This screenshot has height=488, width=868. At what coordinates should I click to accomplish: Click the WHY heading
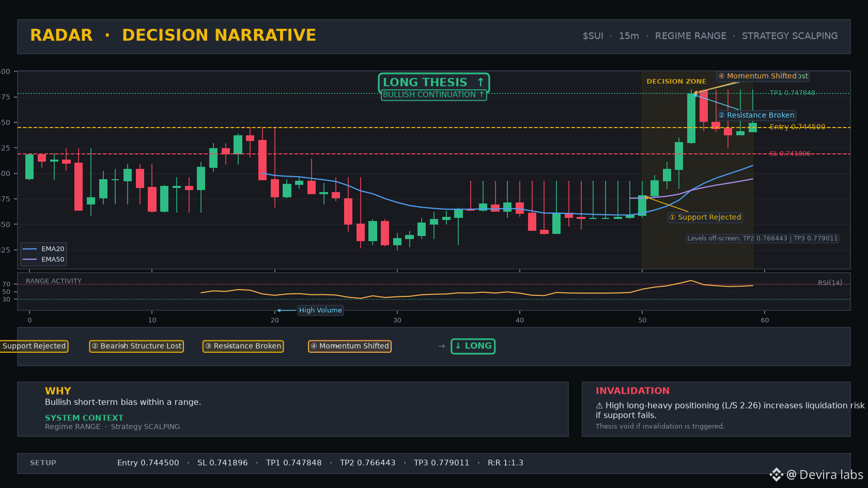(x=58, y=391)
